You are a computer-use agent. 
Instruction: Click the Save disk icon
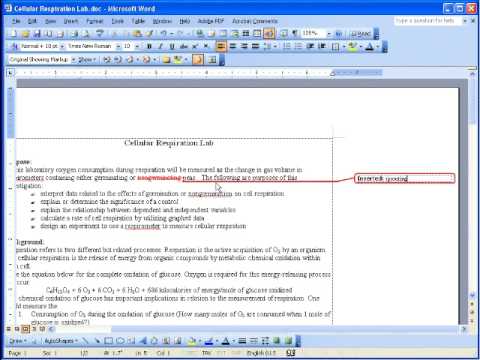tap(37, 33)
